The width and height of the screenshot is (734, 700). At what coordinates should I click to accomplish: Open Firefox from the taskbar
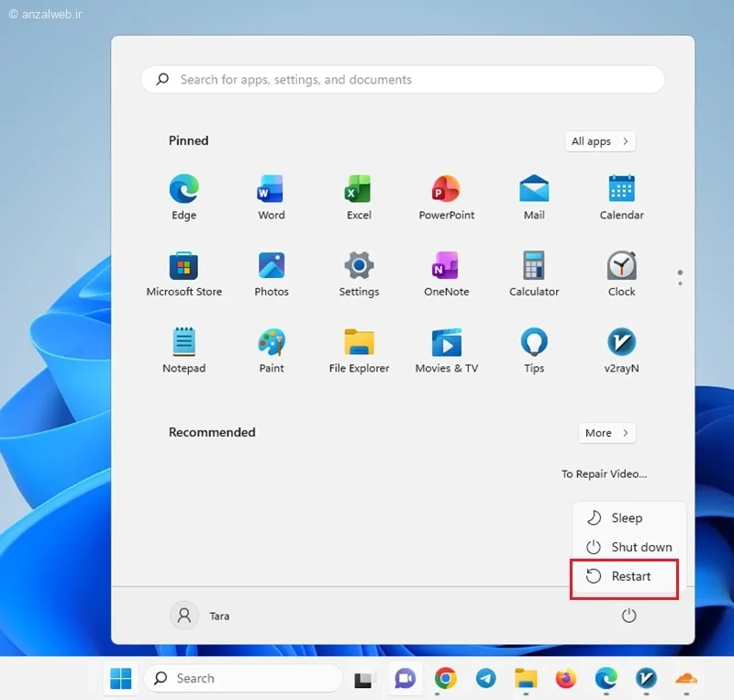pyautogui.click(x=566, y=678)
